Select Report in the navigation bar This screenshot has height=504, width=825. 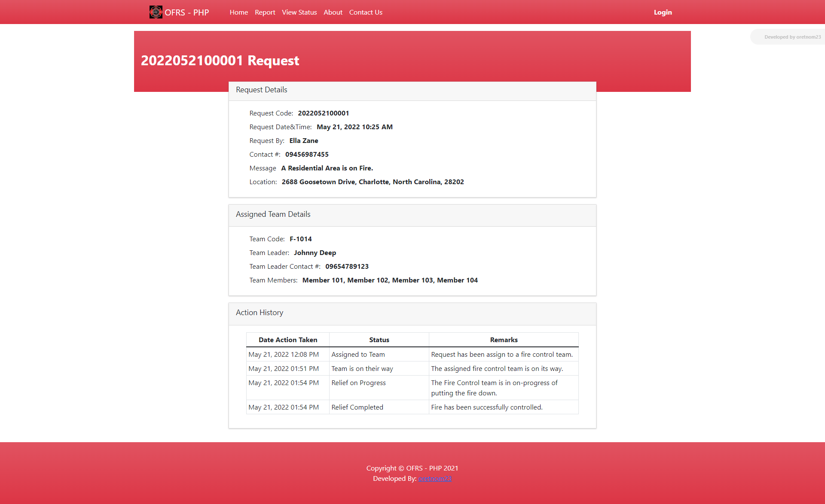click(x=265, y=12)
